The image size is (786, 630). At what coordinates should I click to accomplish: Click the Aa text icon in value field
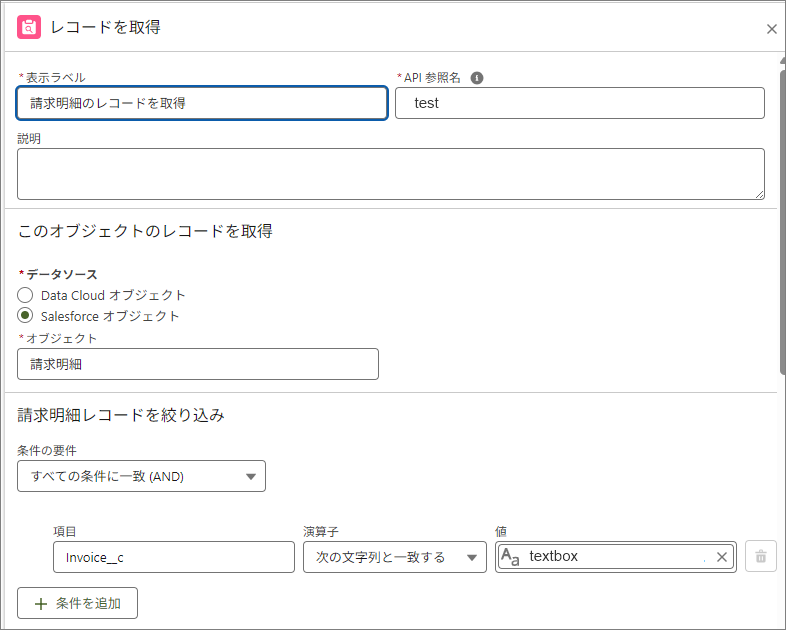click(510, 557)
